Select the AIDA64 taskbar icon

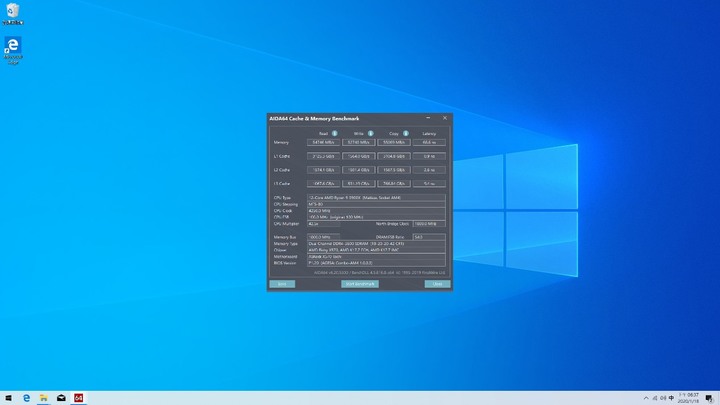click(78, 398)
